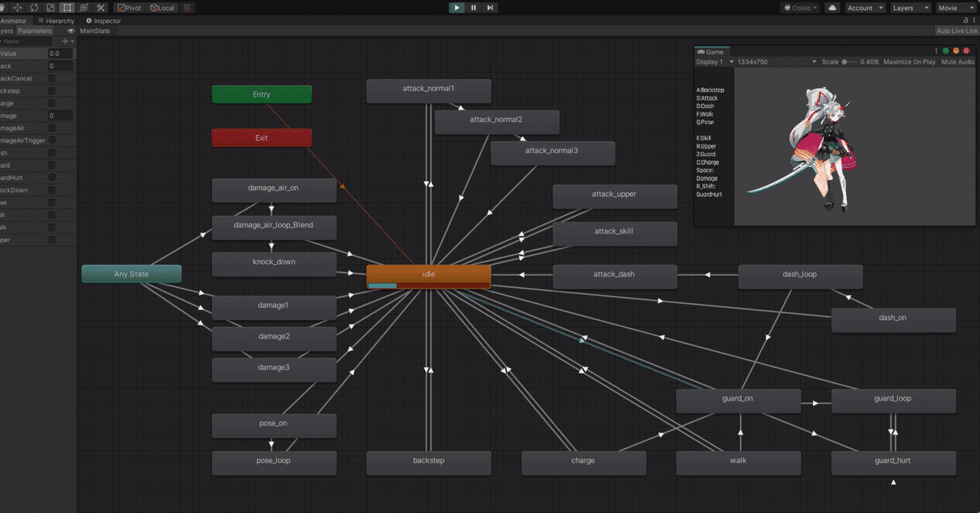Image resolution: width=980 pixels, height=513 pixels.
Task: Open the add parameter plus dropdown
Action: tap(67, 41)
